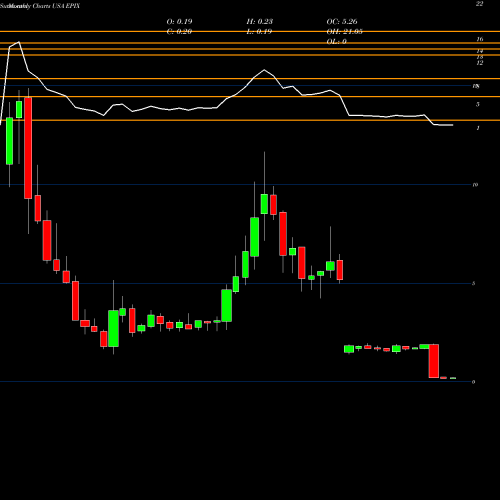Click the tall red candle falling to zero
This screenshot has width=500, height=500.
pos(434,361)
